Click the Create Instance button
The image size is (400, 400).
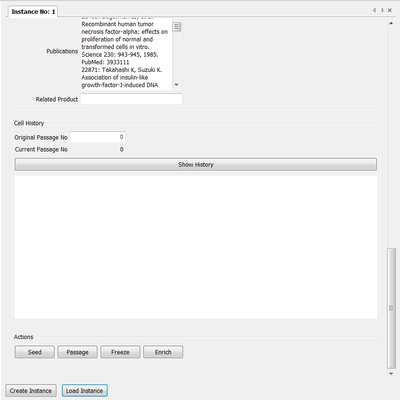click(x=31, y=391)
